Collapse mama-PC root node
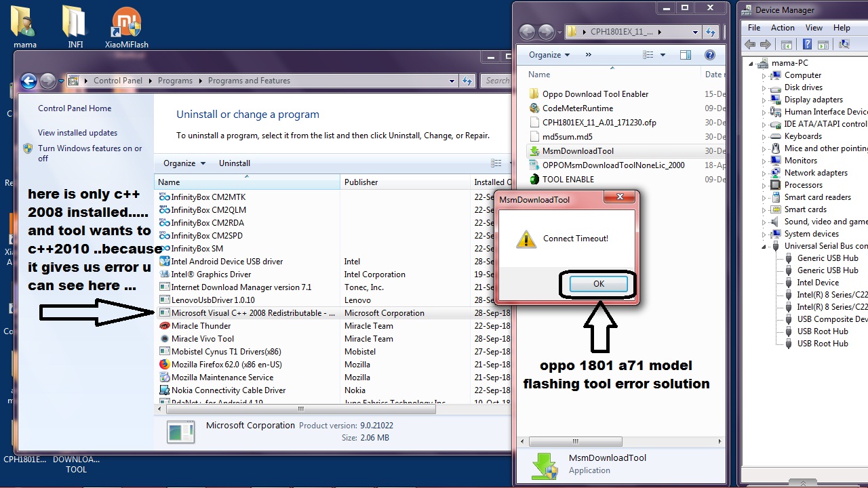This screenshot has height=488, width=868. click(x=751, y=63)
